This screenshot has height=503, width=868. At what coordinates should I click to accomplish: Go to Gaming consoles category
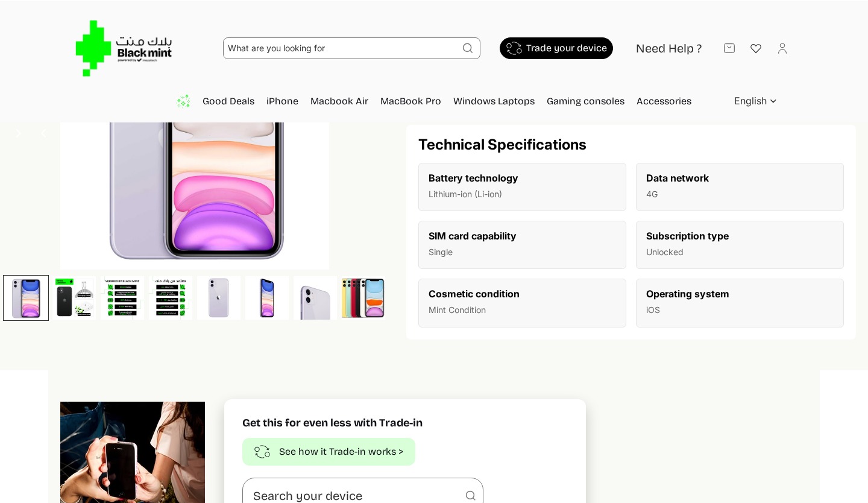click(585, 101)
